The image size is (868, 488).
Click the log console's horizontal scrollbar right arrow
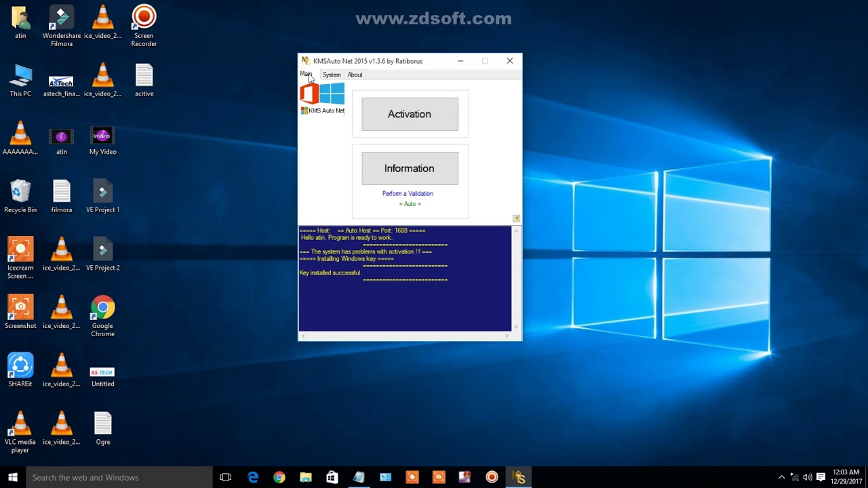[x=507, y=336]
